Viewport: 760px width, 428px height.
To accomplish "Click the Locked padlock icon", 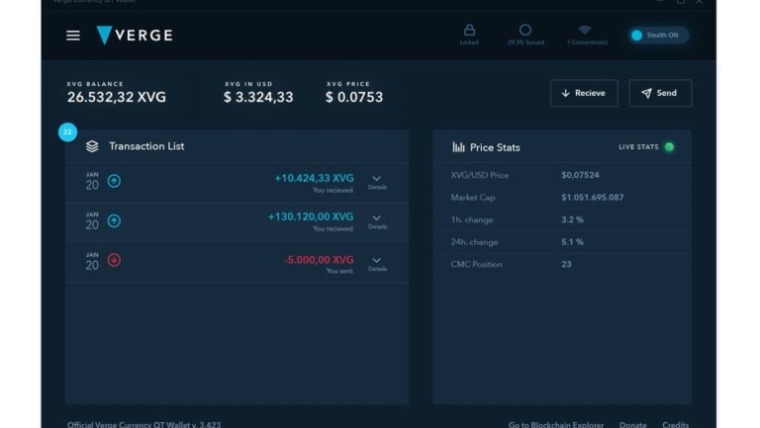I will 469,30.
